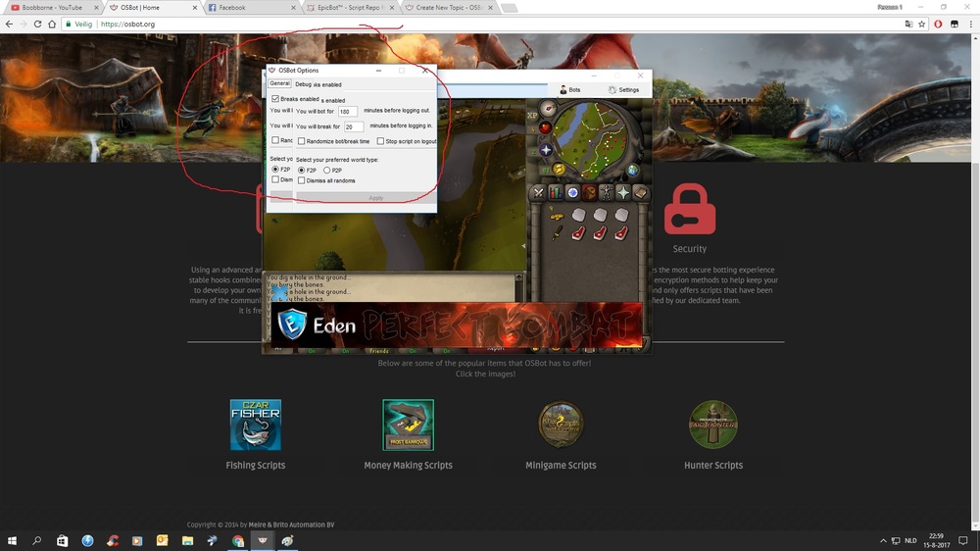Screen dimensions: 980x551
Task: Open the combat options crossed-swords tab
Action: tap(538, 193)
